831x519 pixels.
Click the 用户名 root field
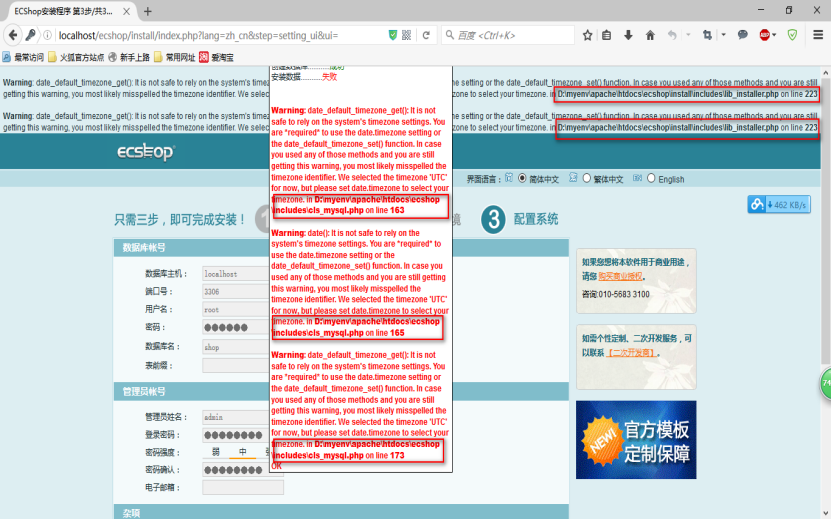pos(236,310)
